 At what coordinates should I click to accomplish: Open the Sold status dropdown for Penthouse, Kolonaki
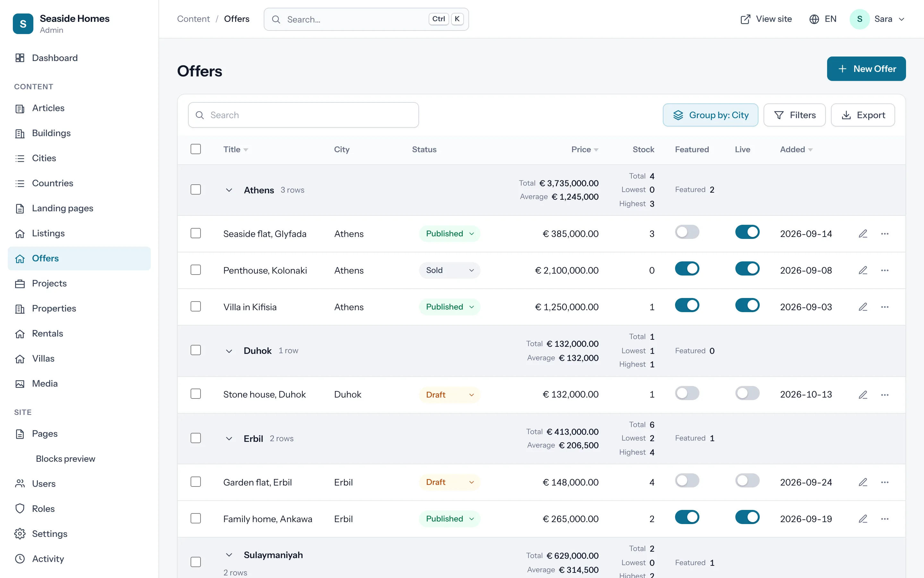tap(449, 270)
